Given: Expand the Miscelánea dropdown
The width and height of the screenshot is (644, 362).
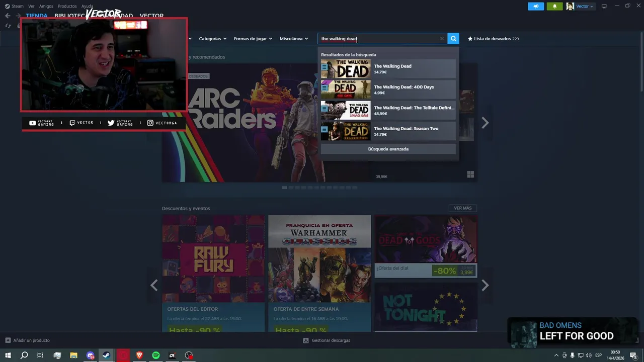Looking at the screenshot, I should (294, 39).
